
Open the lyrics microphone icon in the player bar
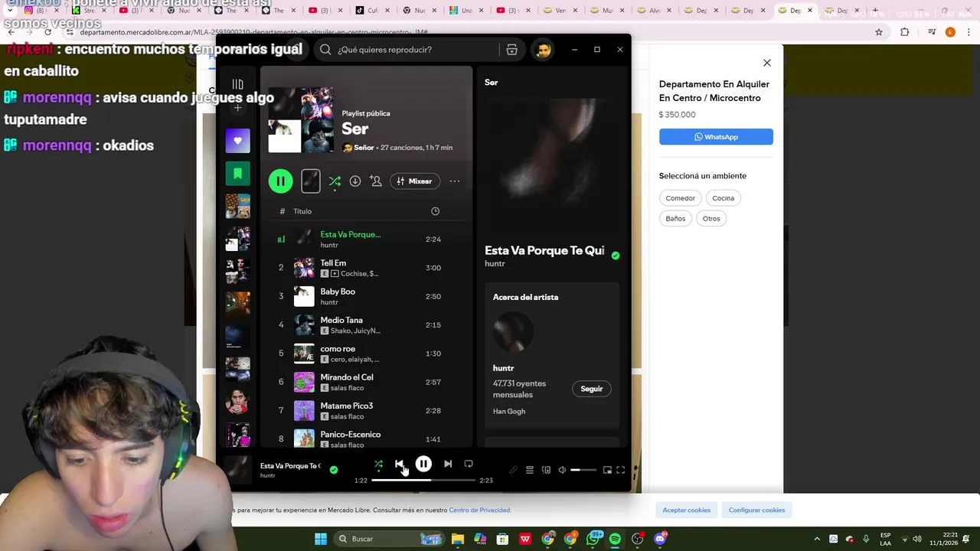513,470
